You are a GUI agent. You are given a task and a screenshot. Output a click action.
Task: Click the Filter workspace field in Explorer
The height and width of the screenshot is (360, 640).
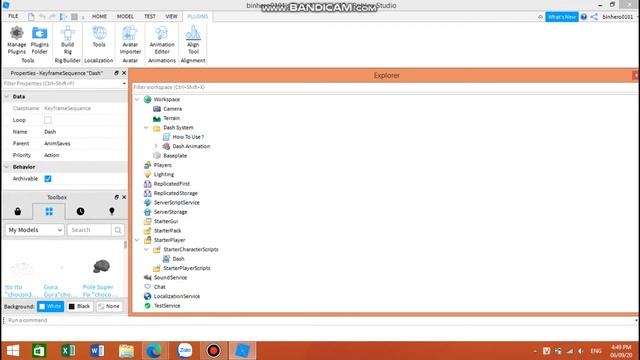point(384,87)
